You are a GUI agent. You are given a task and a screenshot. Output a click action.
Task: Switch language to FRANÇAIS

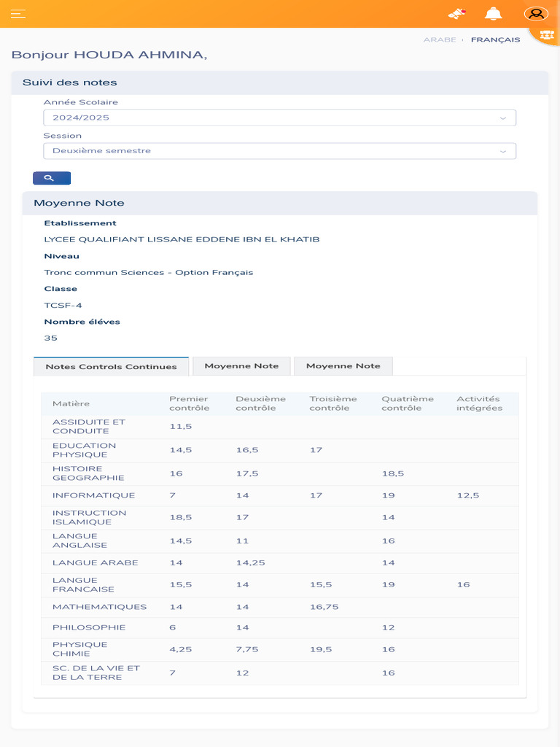click(x=495, y=39)
